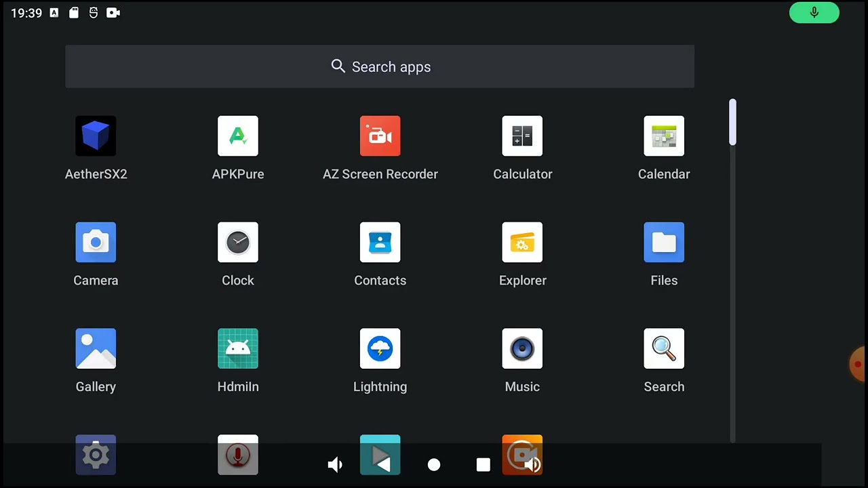Image resolution: width=868 pixels, height=488 pixels.
Task: Open the Camera app
Action: (96, 243)
